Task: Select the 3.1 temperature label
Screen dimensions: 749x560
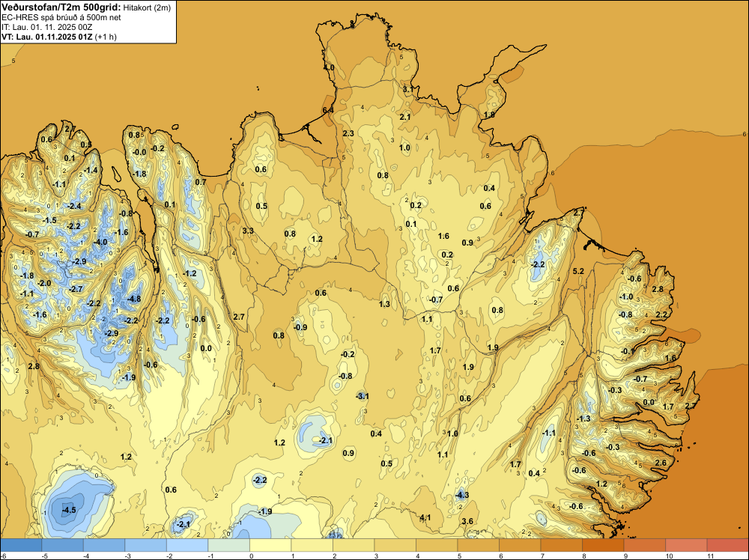Action: click(408, 89)
